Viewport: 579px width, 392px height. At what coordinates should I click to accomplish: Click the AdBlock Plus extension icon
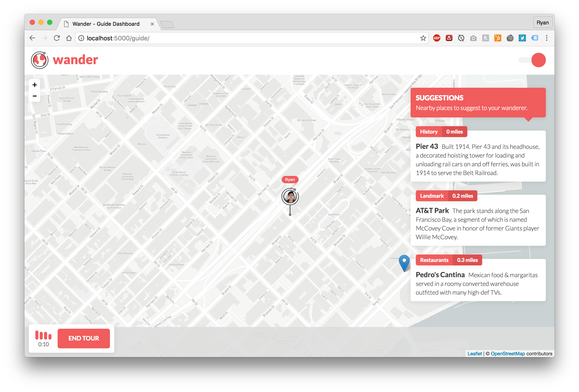coord(437,38)
